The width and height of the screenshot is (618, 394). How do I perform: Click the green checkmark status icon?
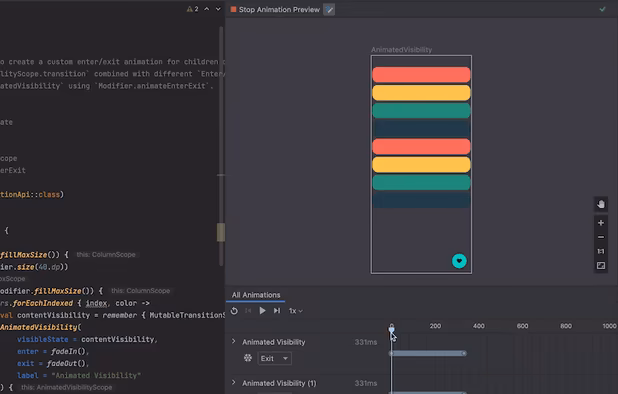[x=602, y=9]
